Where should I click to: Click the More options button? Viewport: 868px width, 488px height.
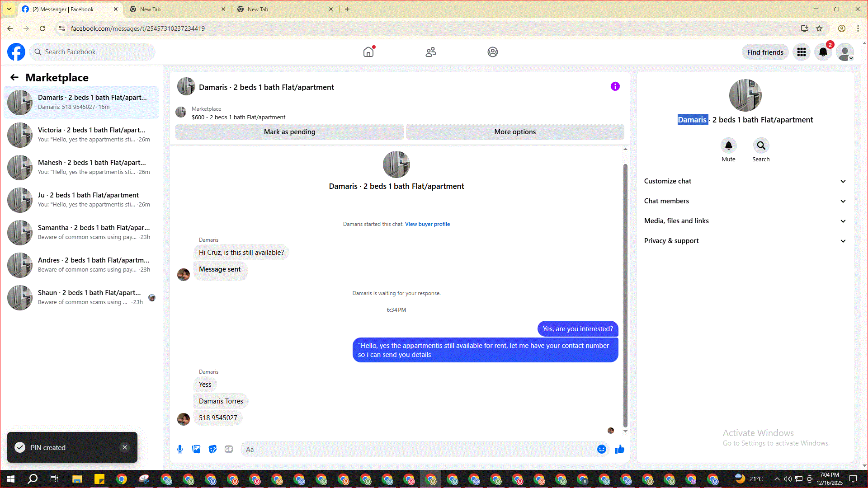(515, 132)
